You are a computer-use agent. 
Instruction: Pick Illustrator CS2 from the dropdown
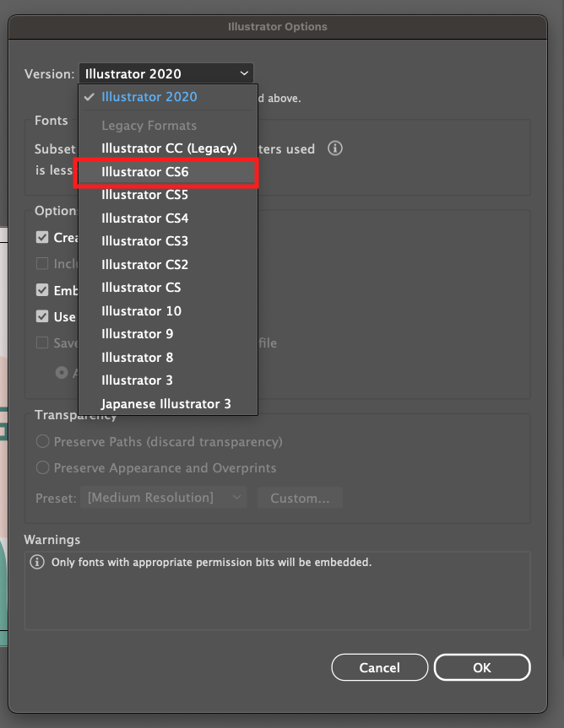[168, 265]
